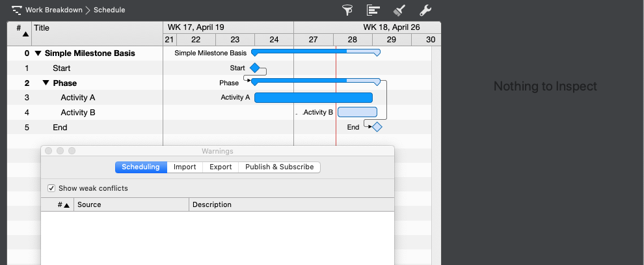Click the Work Breakdown hierarchy icon
The height and width of the screenshot is (265, 644).
[18, 10]
